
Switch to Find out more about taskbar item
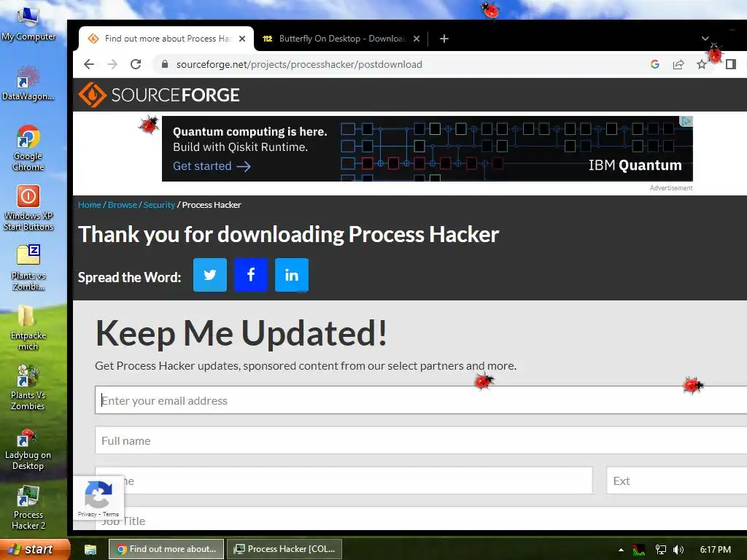click(x=166, y=549)
